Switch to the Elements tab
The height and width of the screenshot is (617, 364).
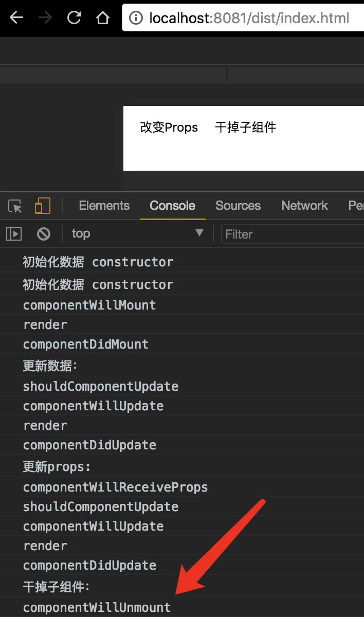click(104, 205)
